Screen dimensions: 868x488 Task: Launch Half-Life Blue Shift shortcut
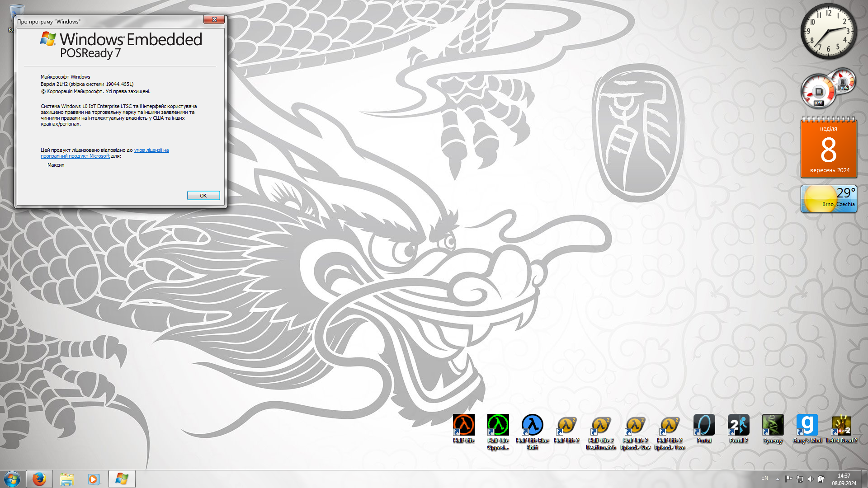coord(533,426)
